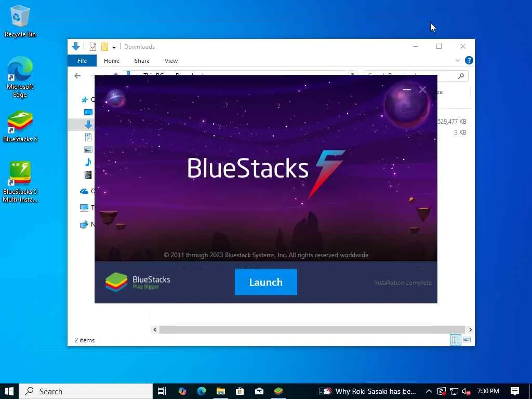Select BlueStacks 5 Multi-Instance desktop shortcut
This screenshot has height=399, width=532.
tap(20, 182)
